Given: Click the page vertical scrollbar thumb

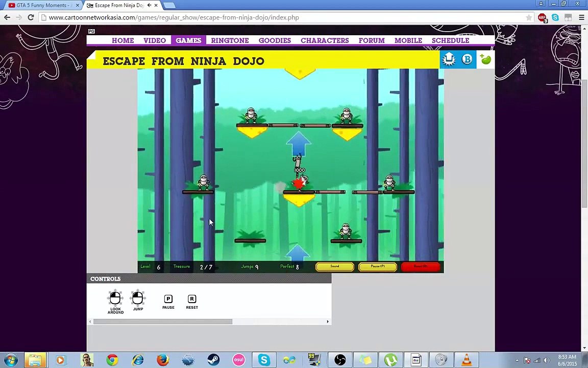Looking at the screenshot, I should click(584, 143).
